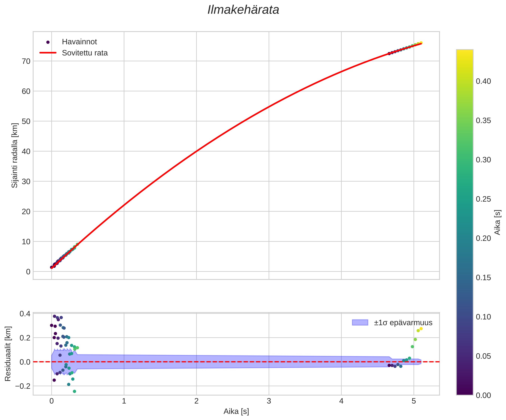Click the Sijainti radalla [km] axis label

(x=15, y=156)
